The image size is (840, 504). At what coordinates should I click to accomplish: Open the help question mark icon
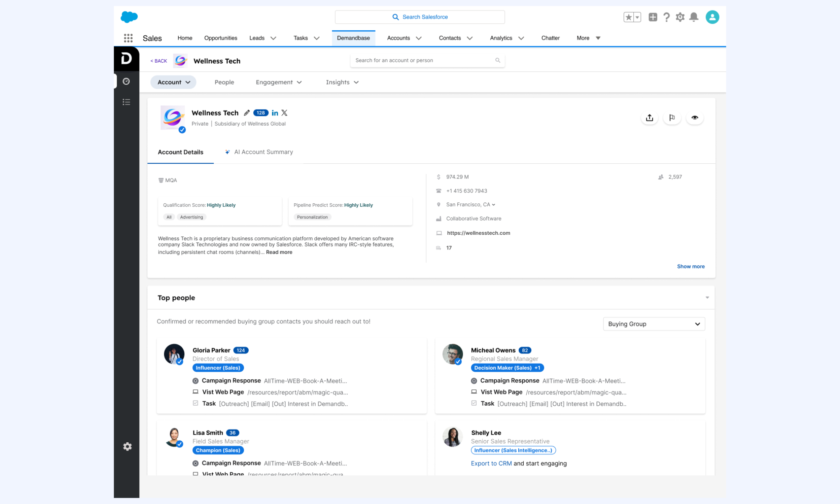pyautogui.click(x=666, y=17)
